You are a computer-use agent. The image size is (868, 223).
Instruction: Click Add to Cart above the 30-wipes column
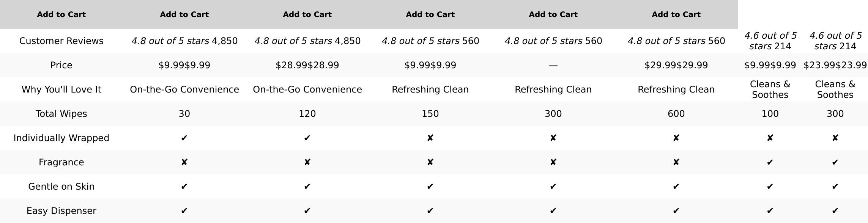point(184,14)
